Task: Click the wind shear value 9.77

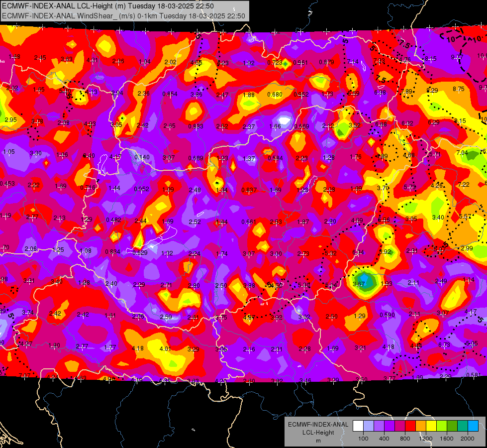Action: point(457,57)
